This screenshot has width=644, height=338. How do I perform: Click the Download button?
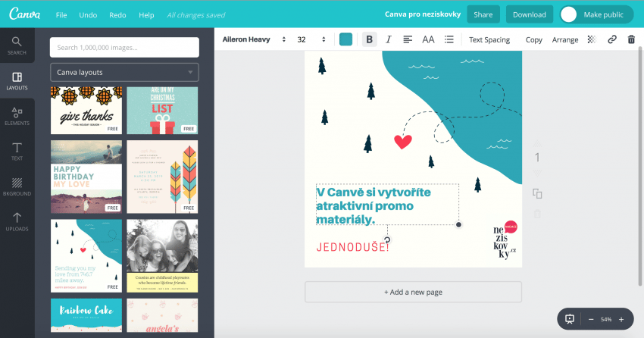tap(530, 14)
